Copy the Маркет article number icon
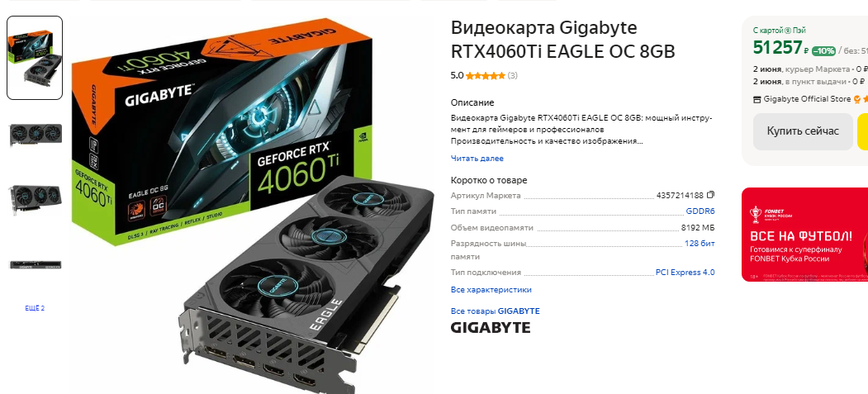 point(711,195)
